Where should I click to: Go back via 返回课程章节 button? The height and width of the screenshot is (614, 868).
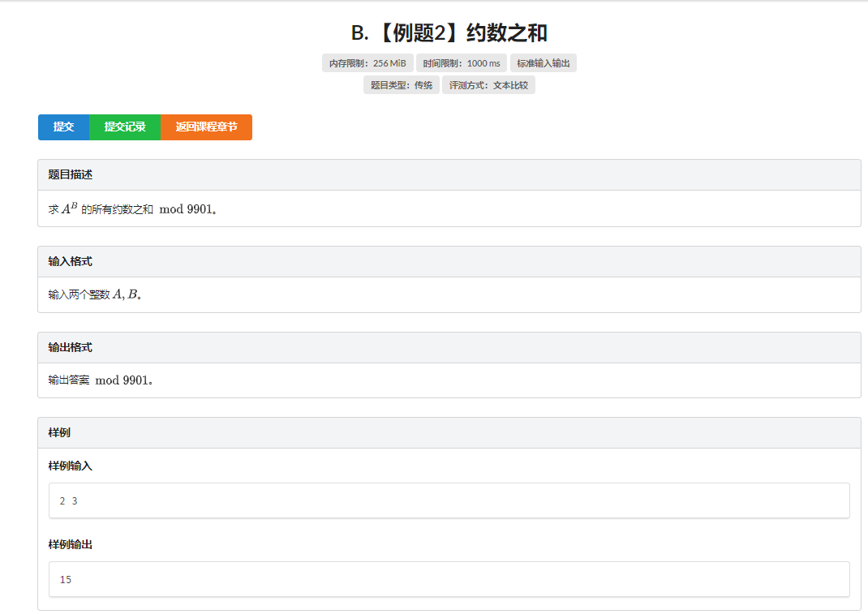click(x=206, y=127)
